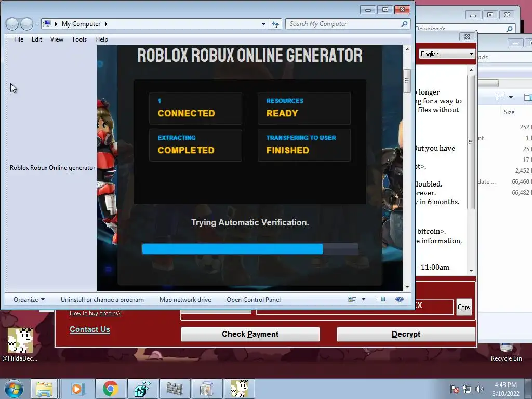The height and width of the screenshot is (399, 532).
Task: Click the taskbar clock showing 4:43 PM
Action: [506, 389]
